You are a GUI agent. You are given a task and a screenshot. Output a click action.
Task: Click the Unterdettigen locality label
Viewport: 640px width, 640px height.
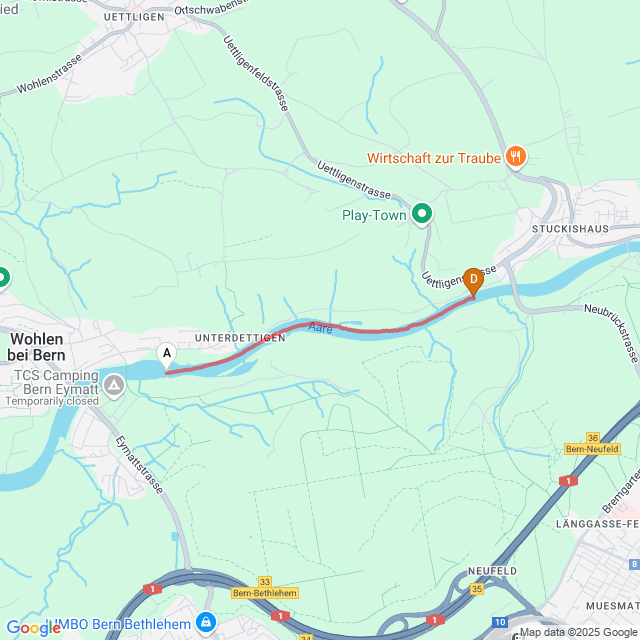[x=240, y=338]
